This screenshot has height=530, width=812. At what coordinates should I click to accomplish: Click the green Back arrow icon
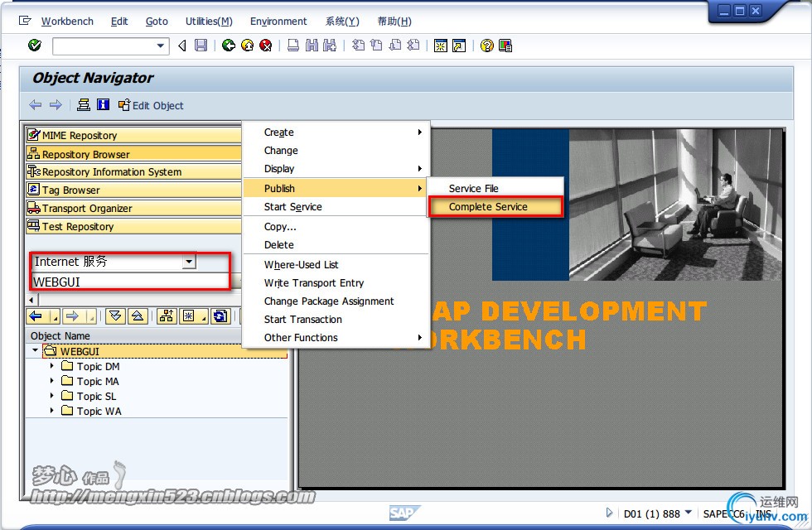(229, 46)
